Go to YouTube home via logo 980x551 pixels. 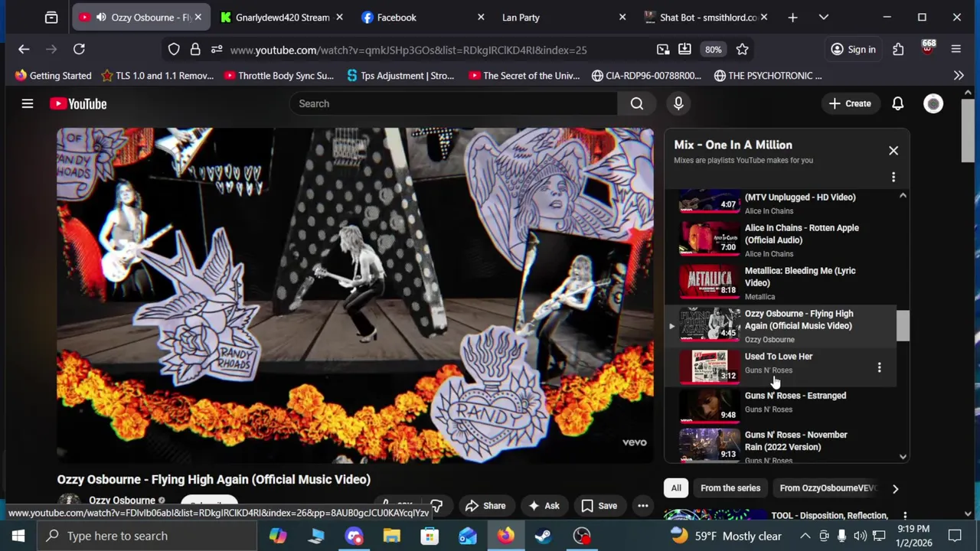(x=78, y=103)
